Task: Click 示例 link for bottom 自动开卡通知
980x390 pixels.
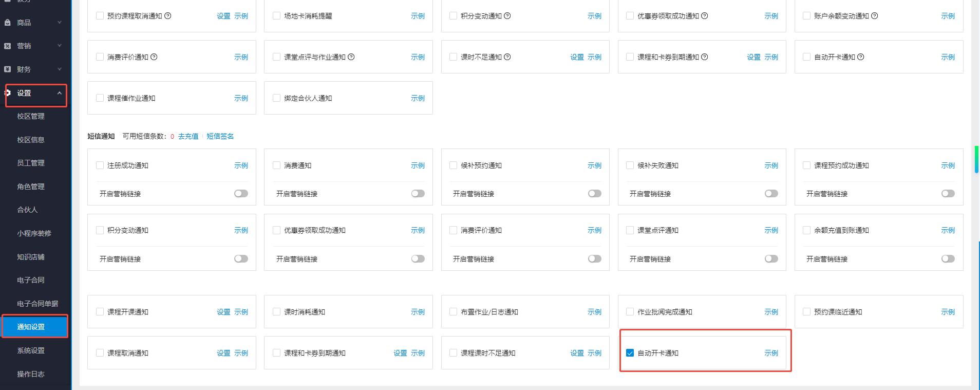Action: [771, 353]
